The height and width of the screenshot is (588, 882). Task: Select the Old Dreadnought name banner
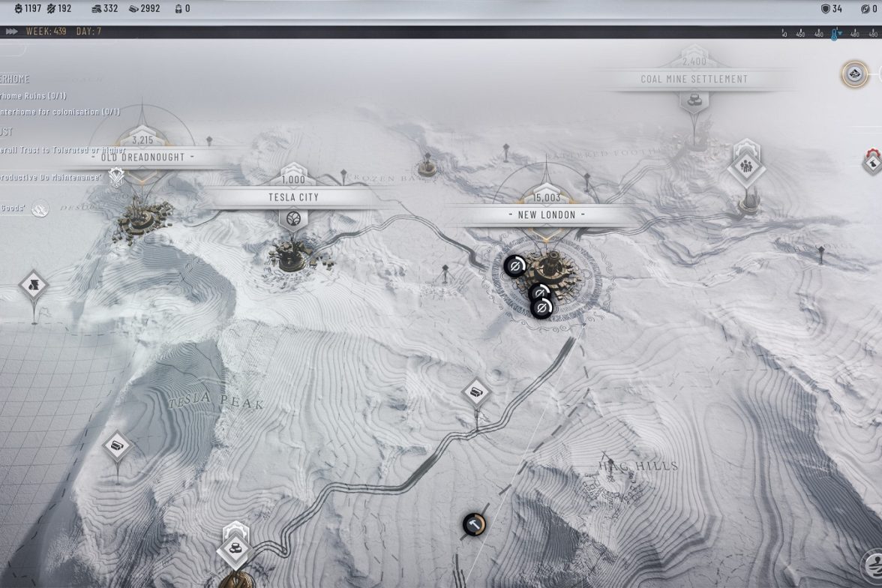click(142, 157)
